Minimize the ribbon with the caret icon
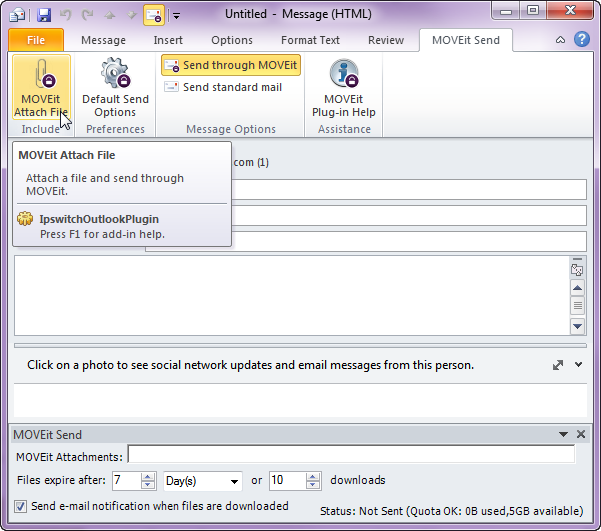601x531 pixels. pyautogui.click(x=560, y=40)
